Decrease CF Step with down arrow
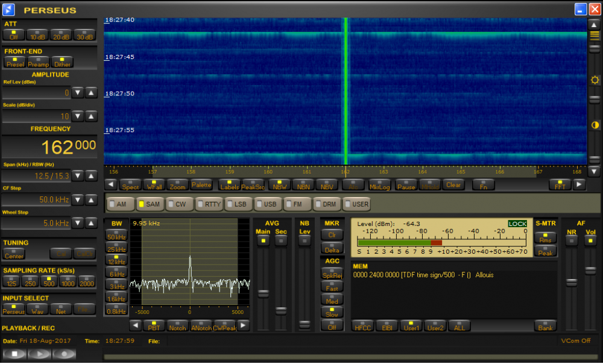Viewport: 603px width, 364px height. coord(78,200)
